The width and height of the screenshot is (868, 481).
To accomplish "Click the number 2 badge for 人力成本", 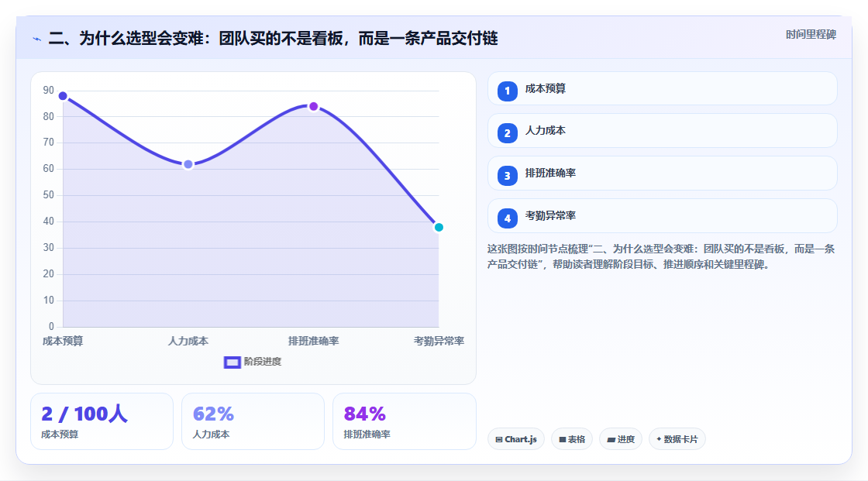I will [x=507, y=133].
